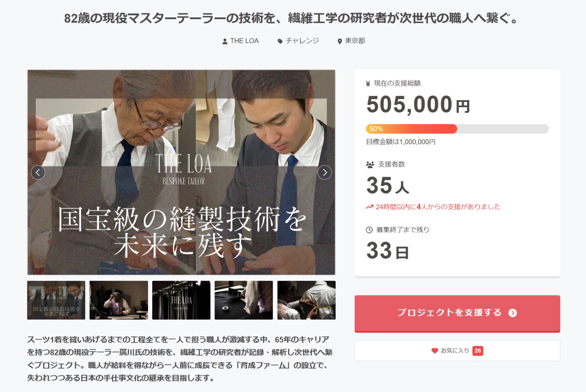Select first thumbnail with 国宝級の縫製技術 text
Viewport: 586px width, 392px height.
click(x=56, y=300)
